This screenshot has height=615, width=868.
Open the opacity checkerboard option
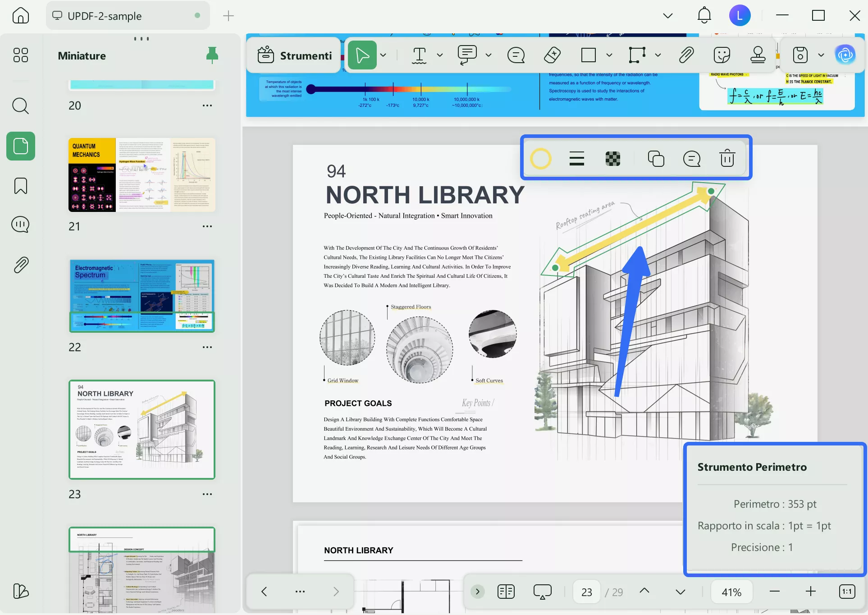(x=612, y=159)
